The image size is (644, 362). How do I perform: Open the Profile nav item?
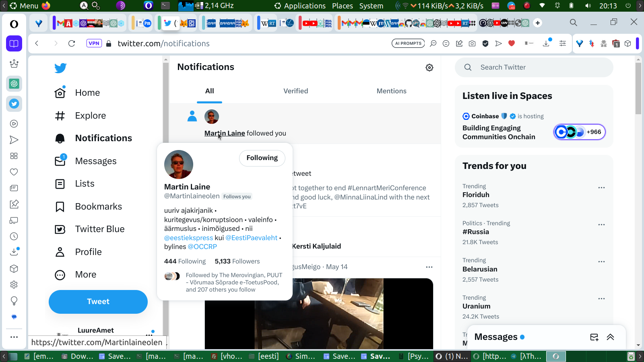coord(78,252)
